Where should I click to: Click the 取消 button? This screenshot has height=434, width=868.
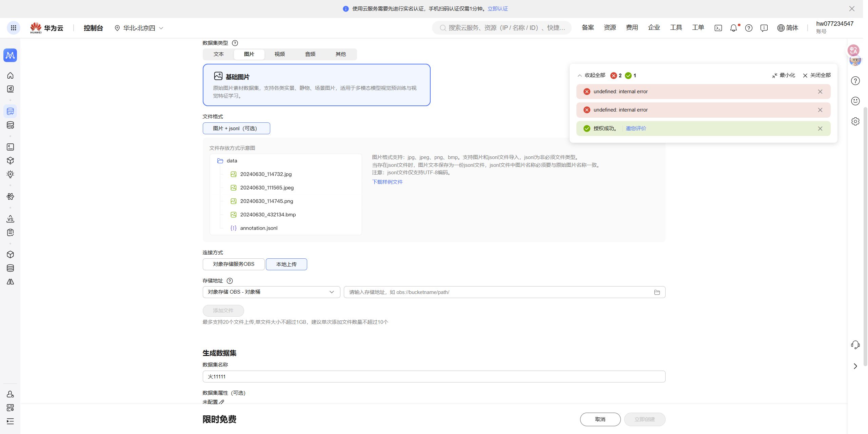[600, 419]
